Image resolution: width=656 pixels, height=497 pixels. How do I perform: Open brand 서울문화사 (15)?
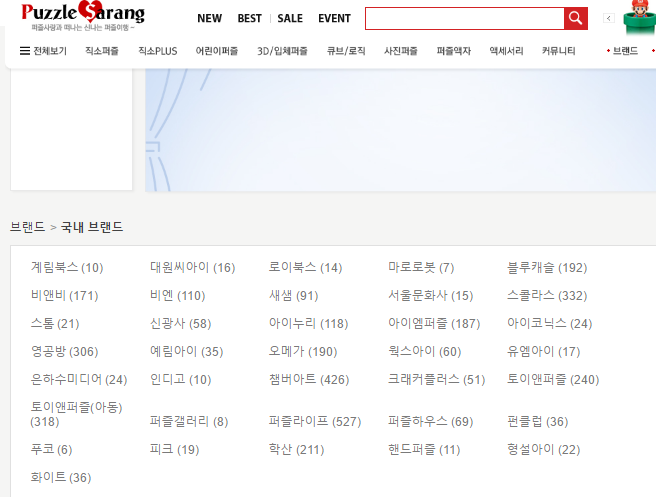[x=430, y=295]
